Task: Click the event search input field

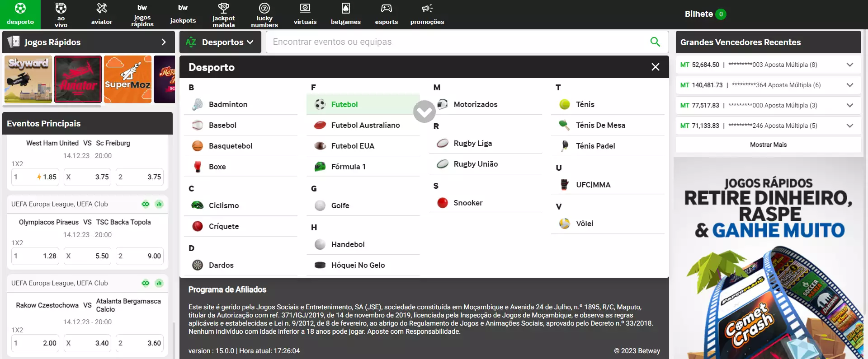Action: click(457, 42)
